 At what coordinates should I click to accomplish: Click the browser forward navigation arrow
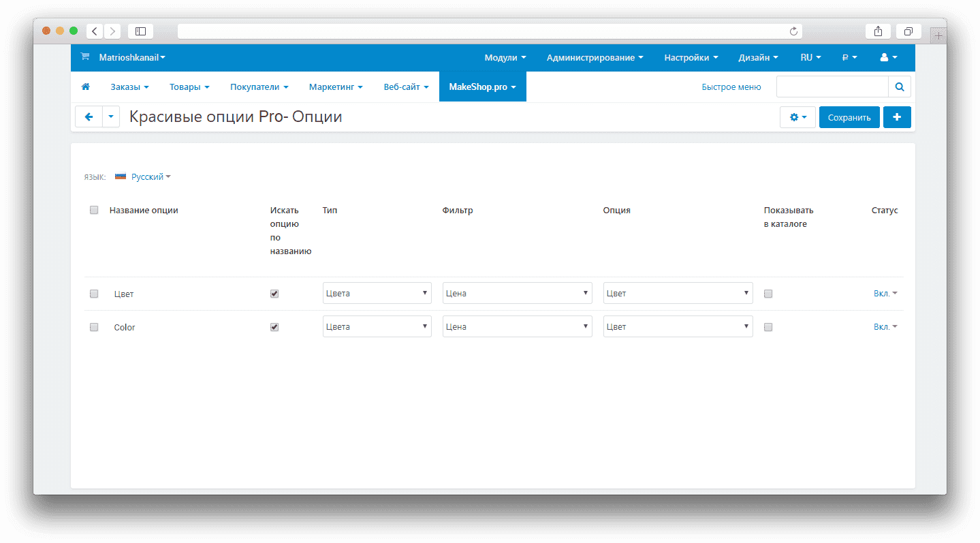click(x=112, y=31)
